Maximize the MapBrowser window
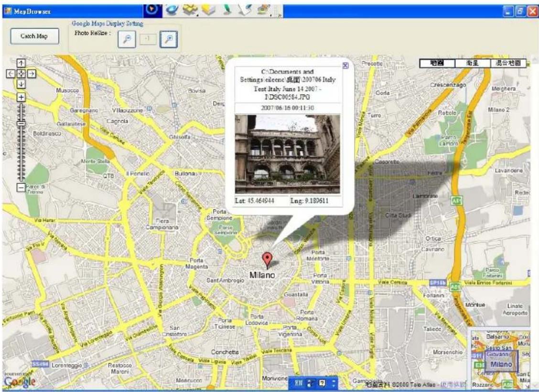Viewport: 539px width, 392px height. [520, 11]
